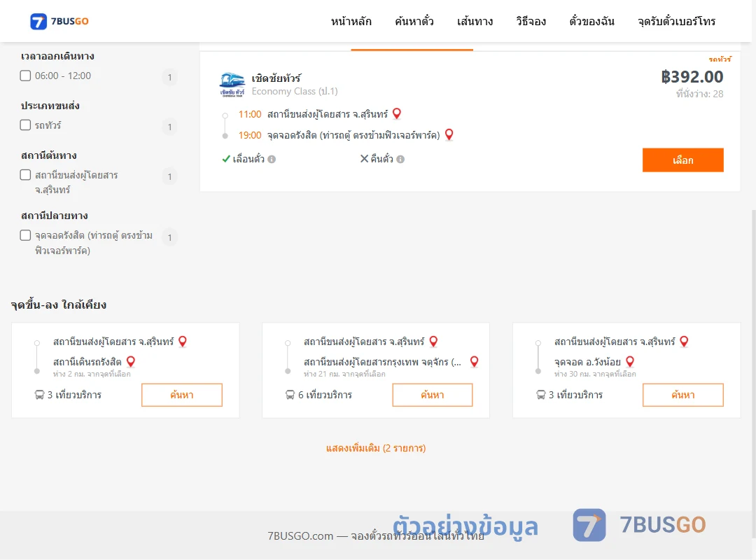Open the ตั๋วของฉัน menu item

[591, 21]
